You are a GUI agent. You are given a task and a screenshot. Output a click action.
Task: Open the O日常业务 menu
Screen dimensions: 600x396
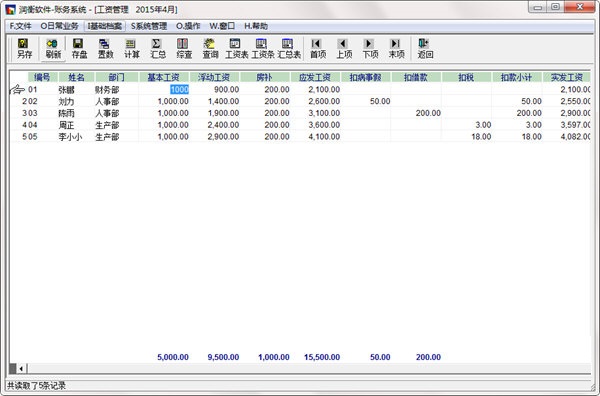59,26
